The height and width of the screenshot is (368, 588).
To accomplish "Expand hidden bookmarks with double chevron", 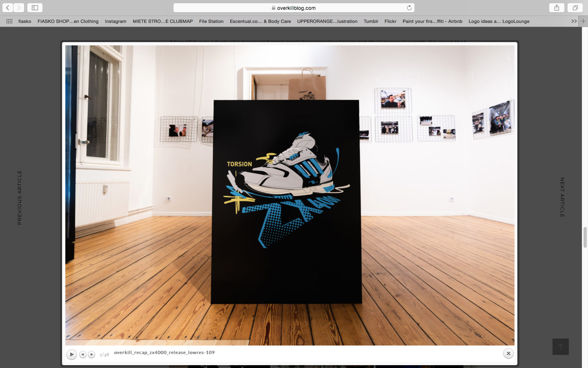I will coord(574,21).
